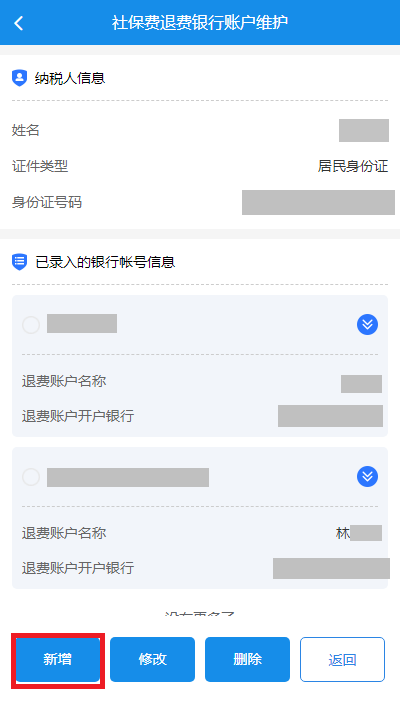Click the 删除 button
The image size is (400, 702).
click(247, 659)
